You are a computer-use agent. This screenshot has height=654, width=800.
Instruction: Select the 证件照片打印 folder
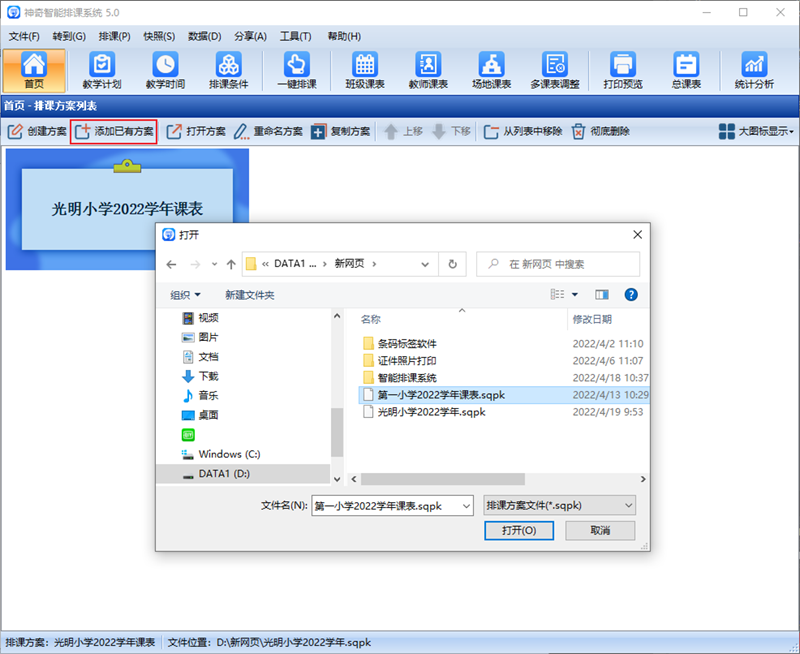pyautogui.click(x=400, y=361)
